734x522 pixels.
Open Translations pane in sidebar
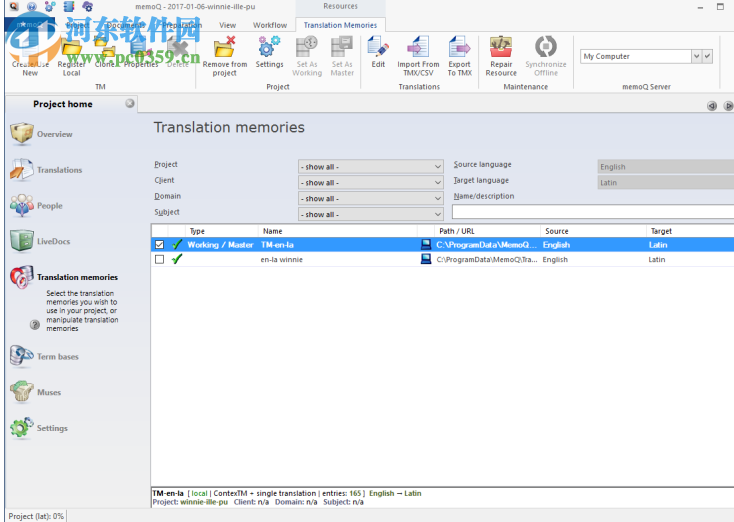tap(46, 170)
